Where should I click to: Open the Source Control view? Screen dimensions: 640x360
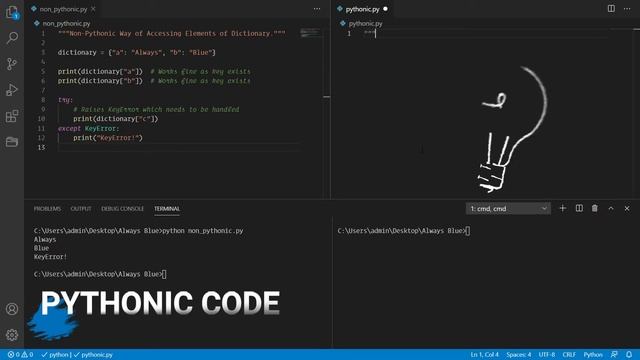(12, 64)
